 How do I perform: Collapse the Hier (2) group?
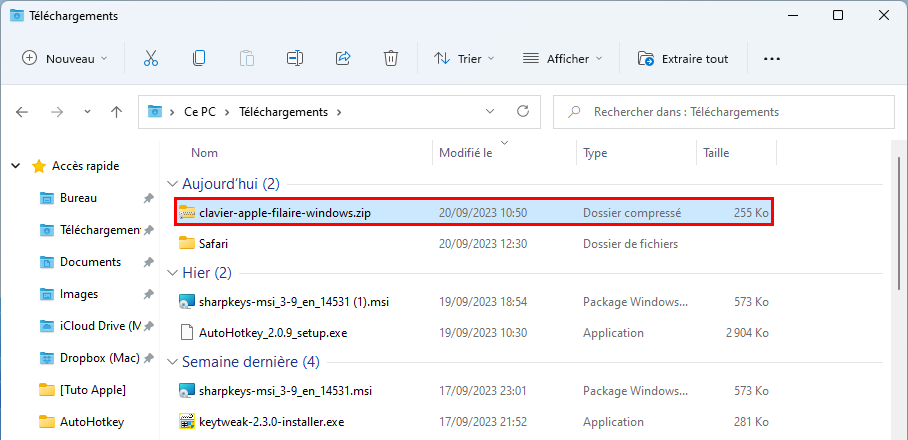[x=172, y=273]
